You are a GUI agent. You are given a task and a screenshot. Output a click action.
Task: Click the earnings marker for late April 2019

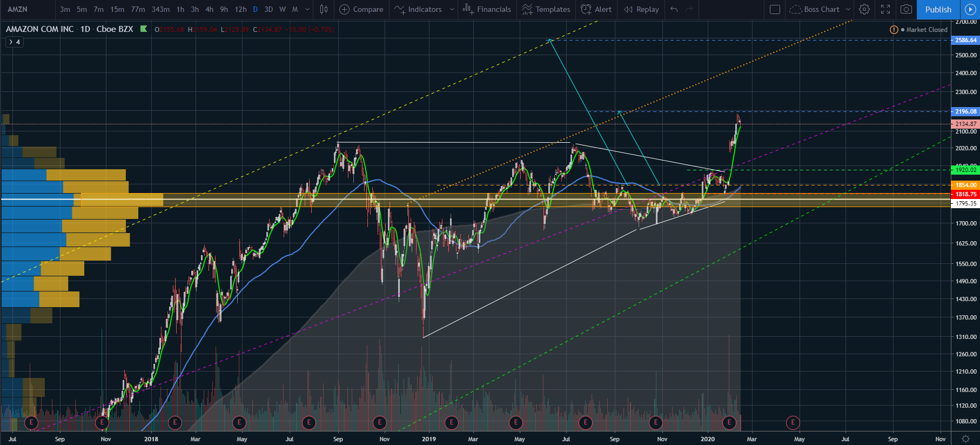pyautogui.click(x=515, y=422)
